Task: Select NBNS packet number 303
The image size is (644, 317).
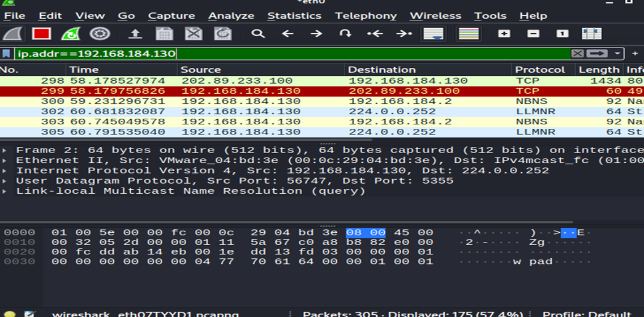Action: click(322, 122)
